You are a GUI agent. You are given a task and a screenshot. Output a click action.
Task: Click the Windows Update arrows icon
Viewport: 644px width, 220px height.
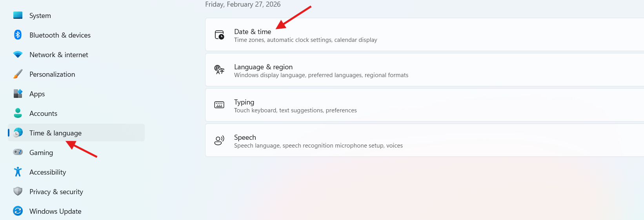[18, 211]
